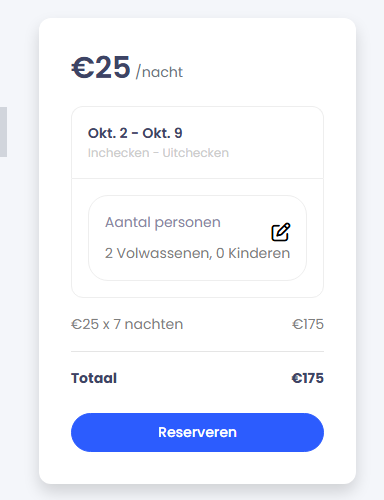Click the Inchecken label text
Viewport: 384px width, 500px height.
coord(118,153)
